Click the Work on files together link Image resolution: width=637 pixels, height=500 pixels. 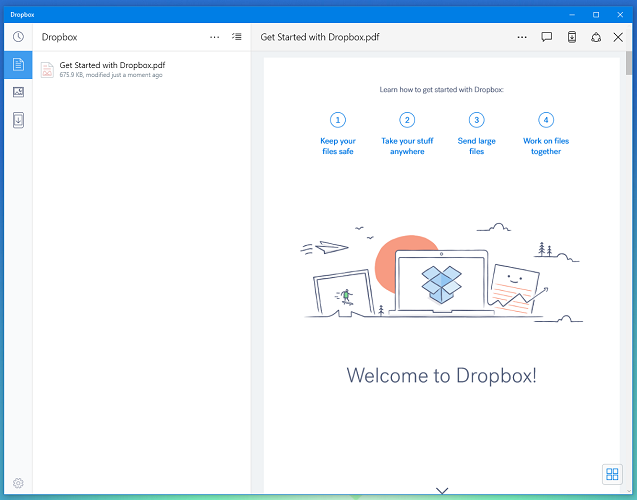(546, 146)
